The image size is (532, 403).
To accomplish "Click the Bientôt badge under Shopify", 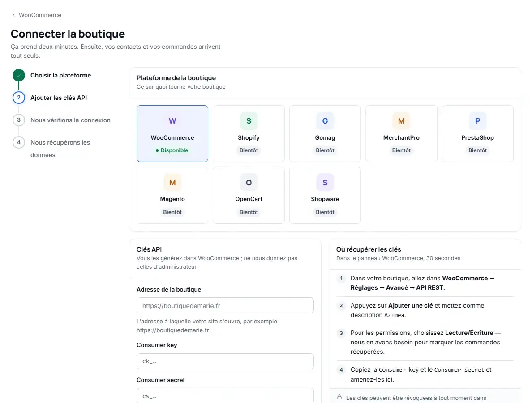I will click(x=249, y=150).
